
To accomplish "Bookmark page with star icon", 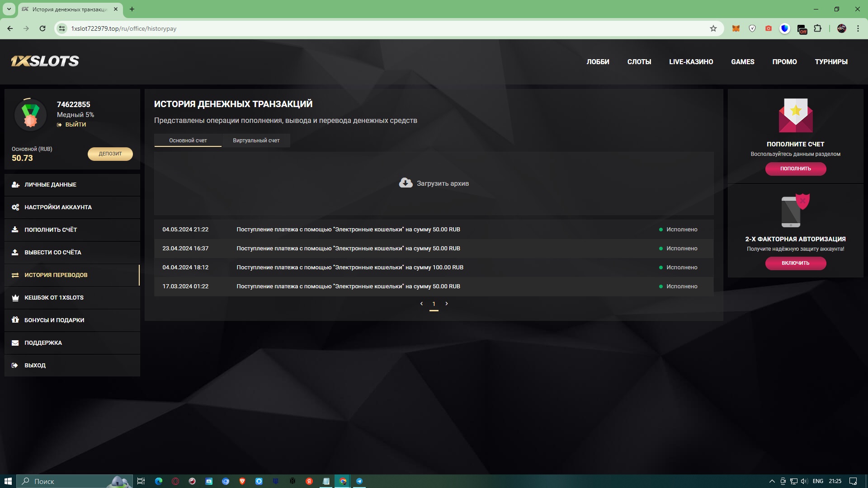I will click(713, 28).
